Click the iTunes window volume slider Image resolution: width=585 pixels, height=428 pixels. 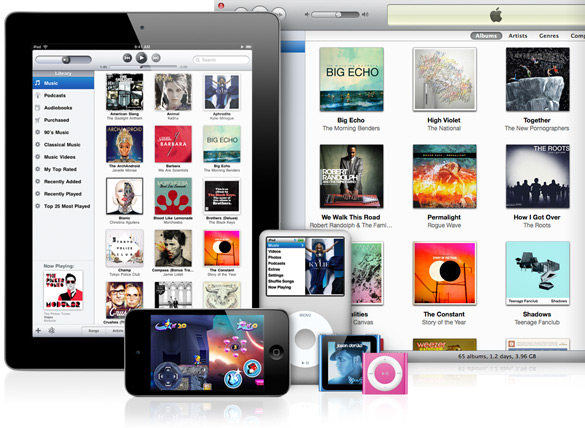click(x=335, y=15)
